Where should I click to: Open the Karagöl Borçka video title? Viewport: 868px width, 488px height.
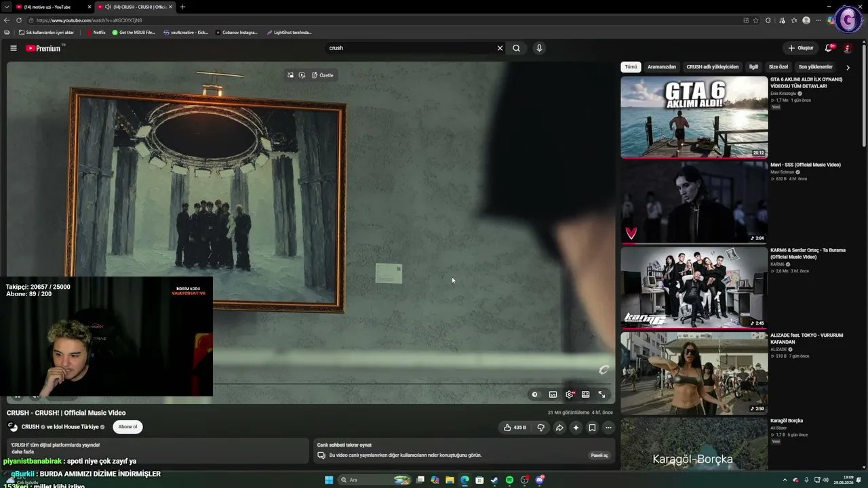tap(787, 421)
